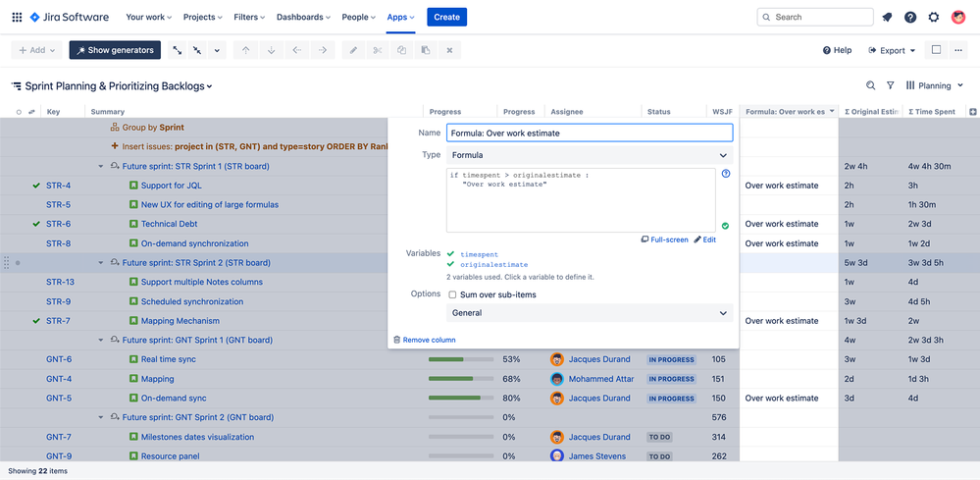Click the originalestimate variable link
The width and height of the screenshot is (980, 480).
[493, 265]
